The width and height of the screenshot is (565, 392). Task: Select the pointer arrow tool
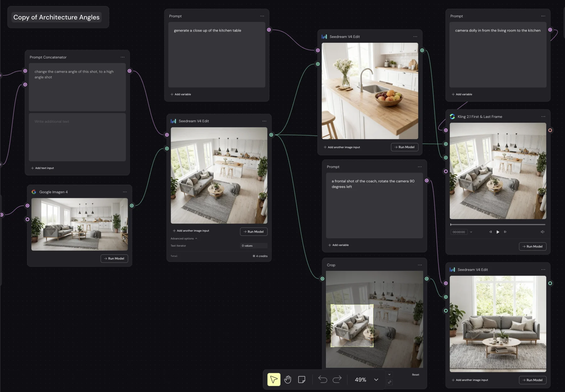coord(274,379)
